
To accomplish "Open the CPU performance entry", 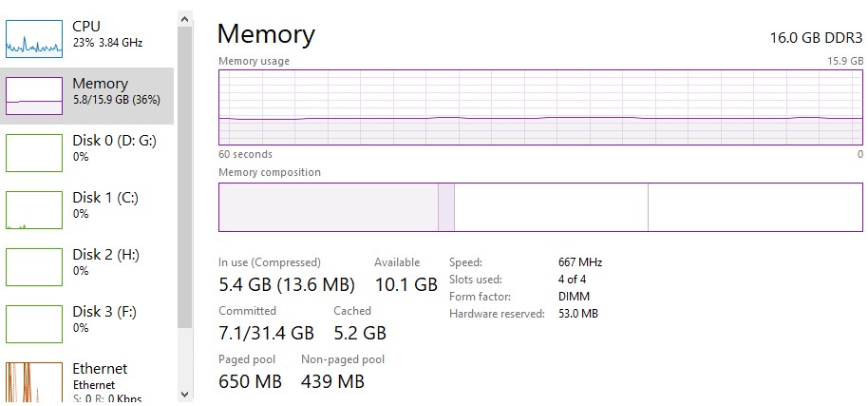I will pyautogui.click(x=86, y=26).
